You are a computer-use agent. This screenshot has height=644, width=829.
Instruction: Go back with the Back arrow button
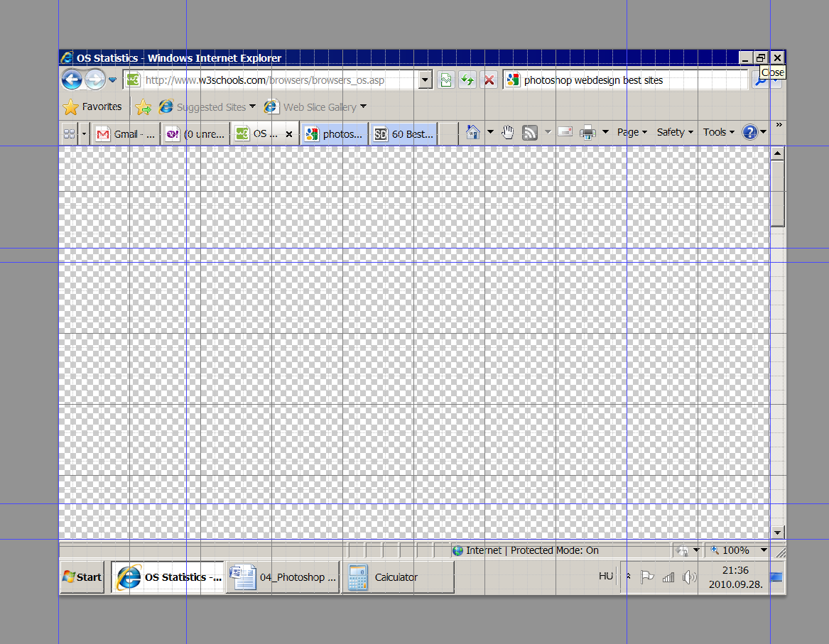pyautogui.click(x=71, y=80)
